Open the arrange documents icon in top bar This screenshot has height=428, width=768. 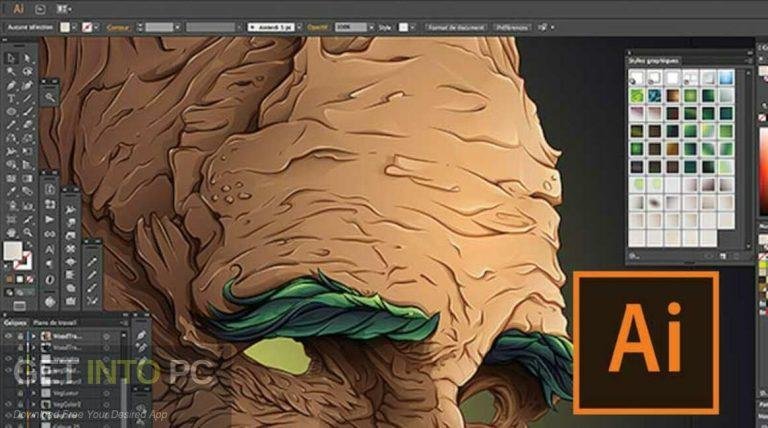(64, 9)
